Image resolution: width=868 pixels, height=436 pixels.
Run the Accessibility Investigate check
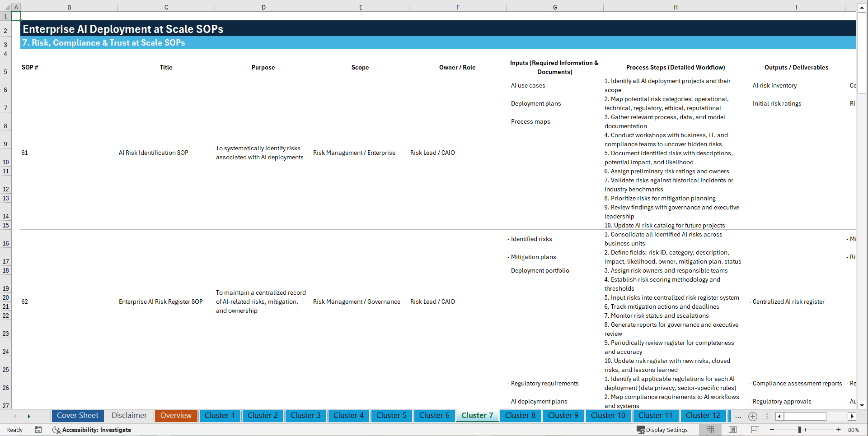point(92,430)
